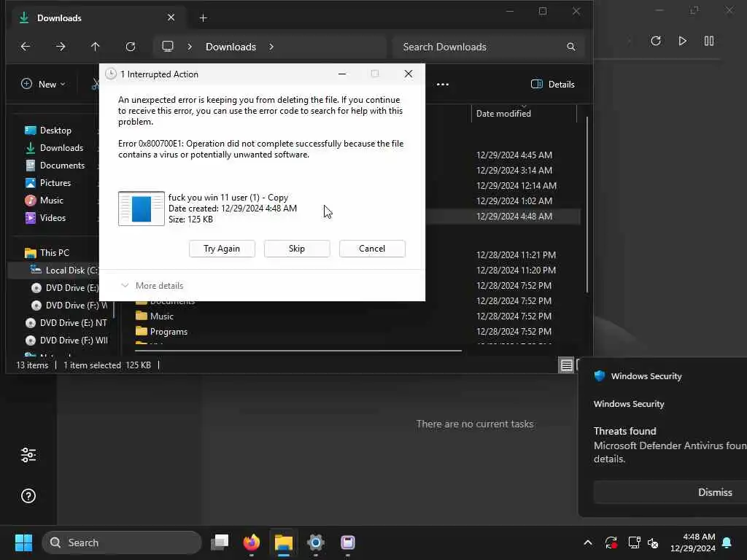Toggle the Details pane

pyautogui.click(x=553, y=85)
